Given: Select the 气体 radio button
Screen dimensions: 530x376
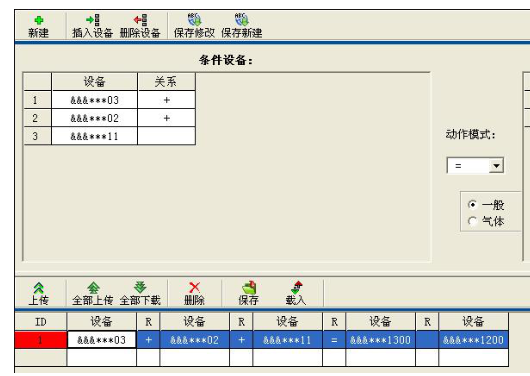Looking at the screenshot, I should pyautogui.click(x=472, y=221).
